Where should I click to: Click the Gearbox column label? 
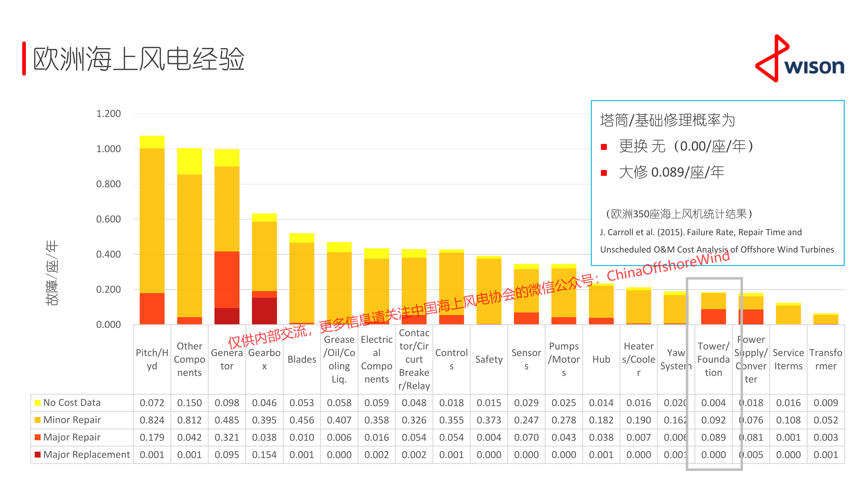click(x=264, y=359)
